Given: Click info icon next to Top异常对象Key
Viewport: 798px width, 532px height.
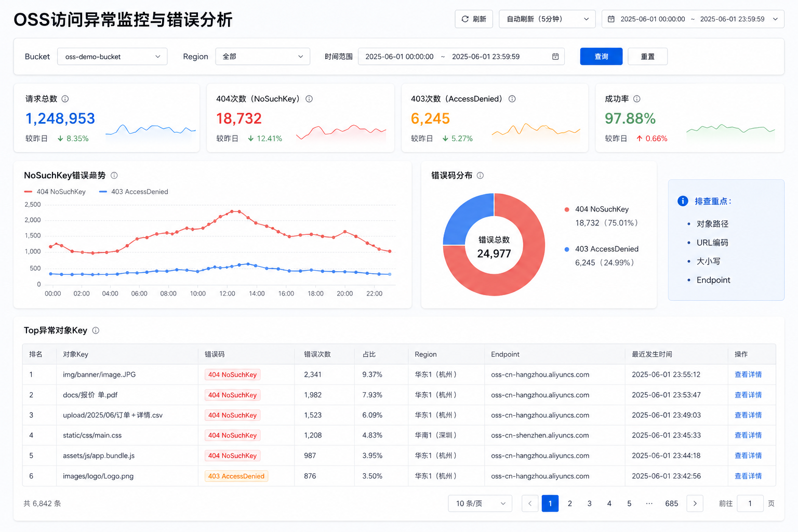Looking at the screenshot, I should pos(96,330).
